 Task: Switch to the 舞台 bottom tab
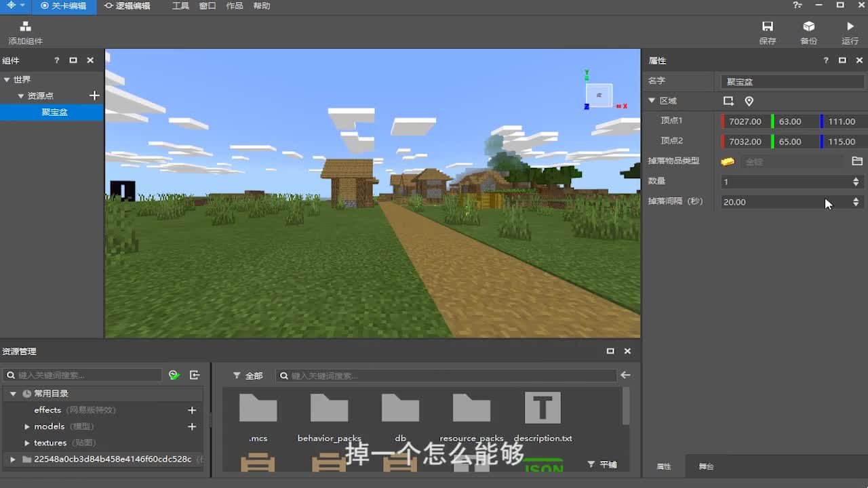tap(706, 466)
